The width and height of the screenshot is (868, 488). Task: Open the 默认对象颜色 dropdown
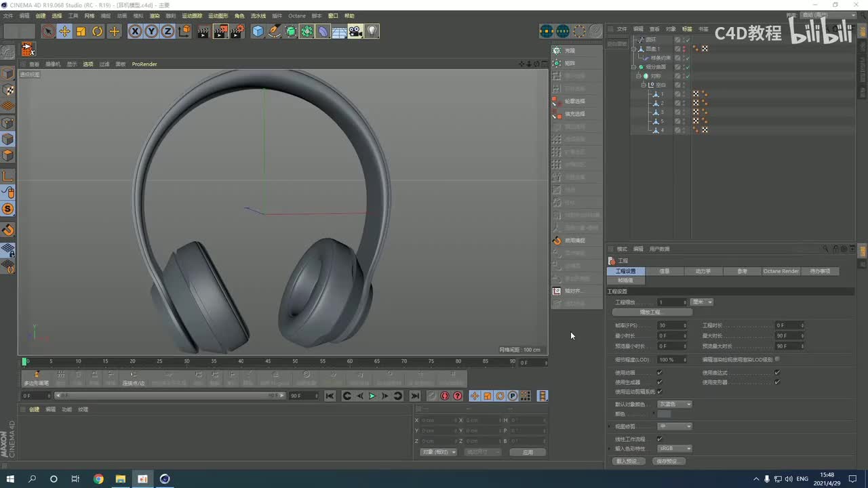pos(675,405)
